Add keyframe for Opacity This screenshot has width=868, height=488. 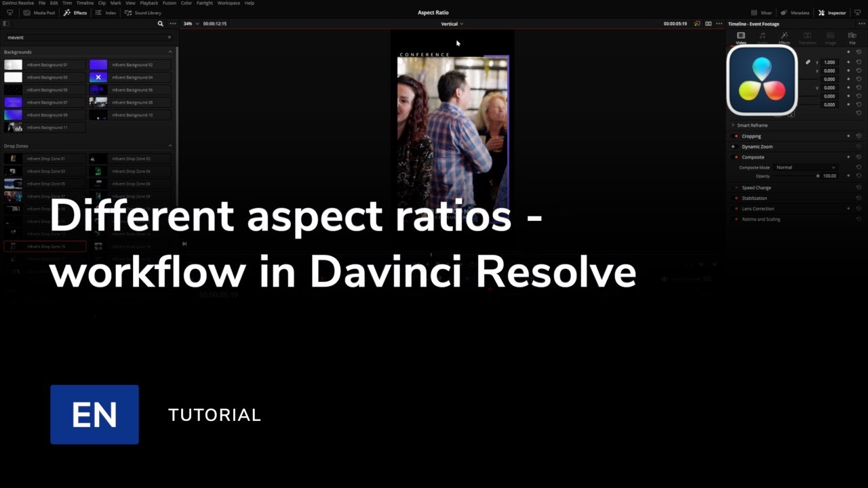[848, 176]
